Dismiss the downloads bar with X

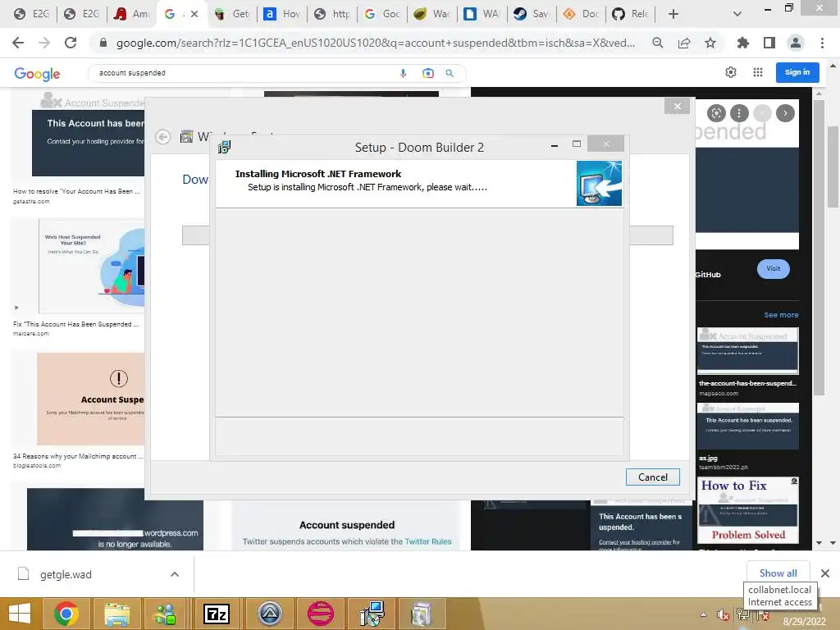tap(825, 573)
